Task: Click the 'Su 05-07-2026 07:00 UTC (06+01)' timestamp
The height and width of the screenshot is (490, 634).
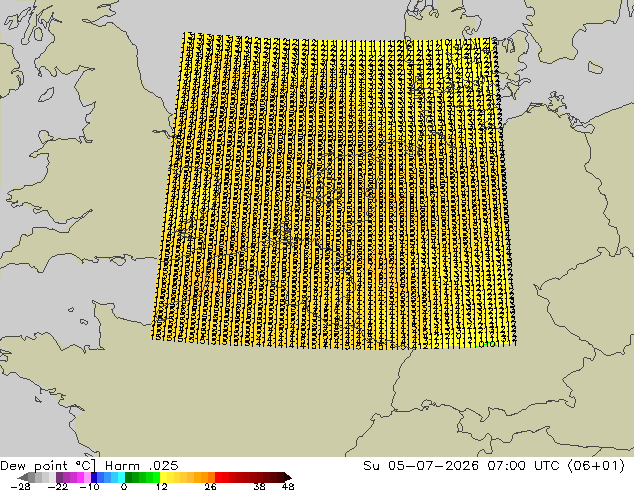Action: (494, 466)
